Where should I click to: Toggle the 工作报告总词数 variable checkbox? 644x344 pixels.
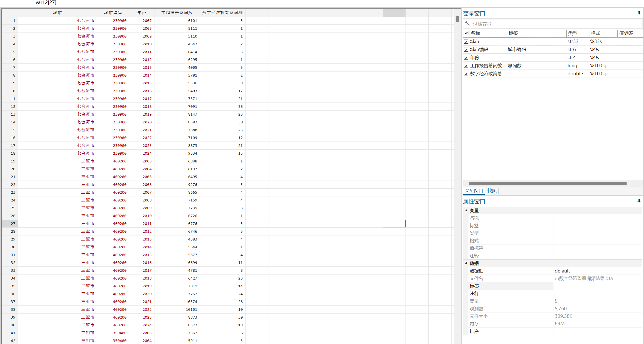click(x=466, y=66)
